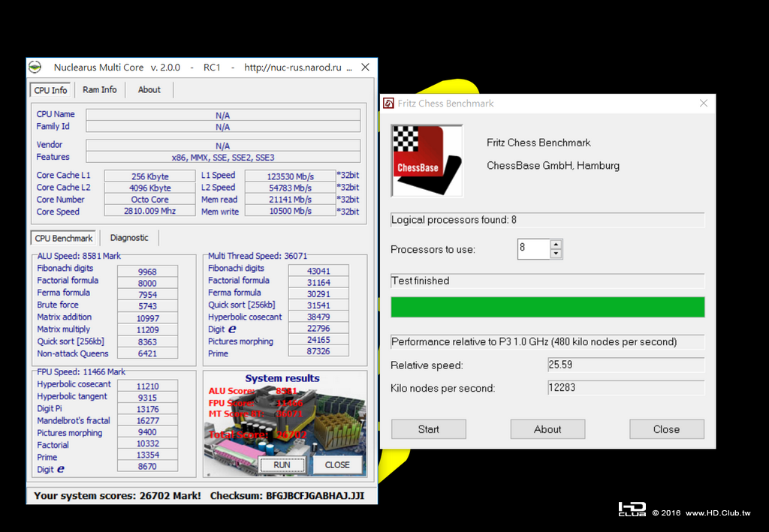Click Mem write value 10500 Mb/s
This screenshot has width=769, height=532.
tap(291, 211)
